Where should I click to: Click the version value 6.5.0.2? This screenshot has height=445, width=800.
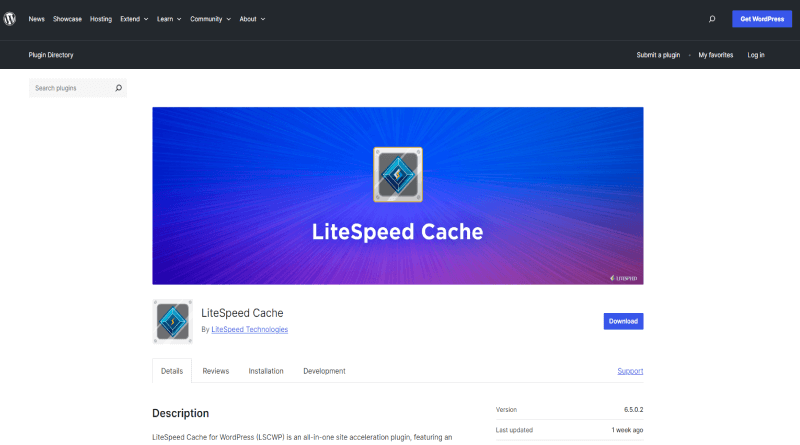(633, 410)
